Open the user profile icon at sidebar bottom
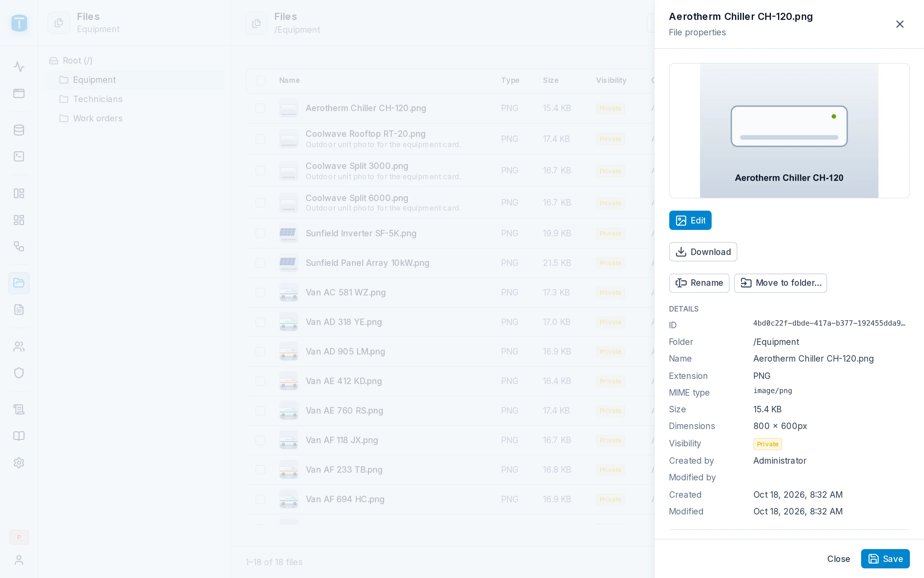 [19, 560]
